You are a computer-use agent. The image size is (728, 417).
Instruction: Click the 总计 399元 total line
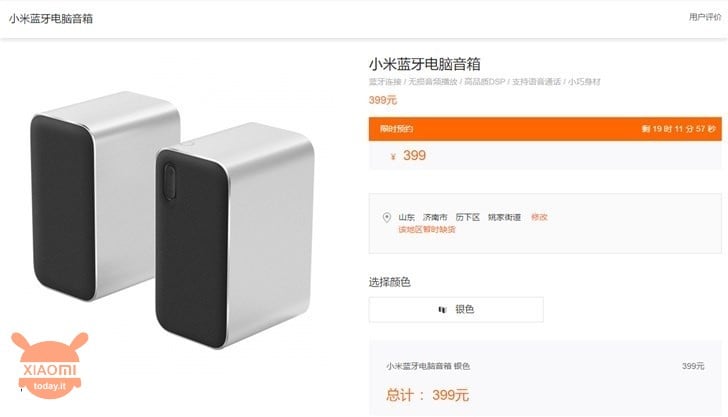(427, 395)
